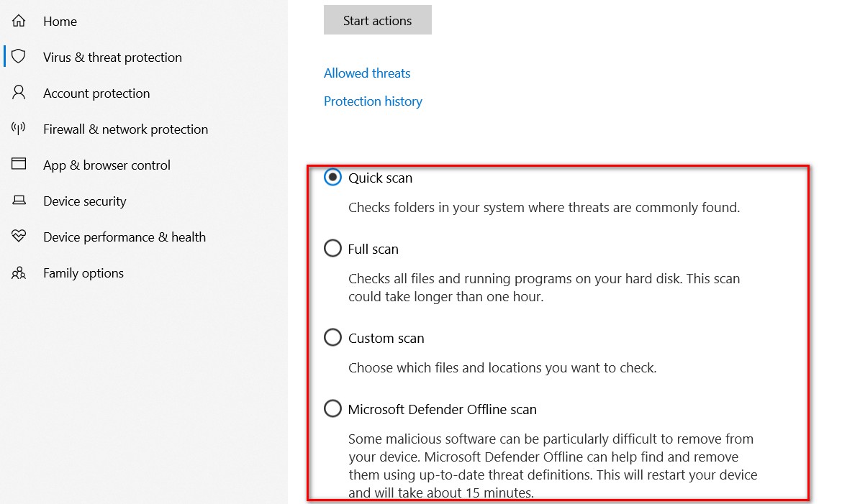Go to Virus & threat protection section

113,57
